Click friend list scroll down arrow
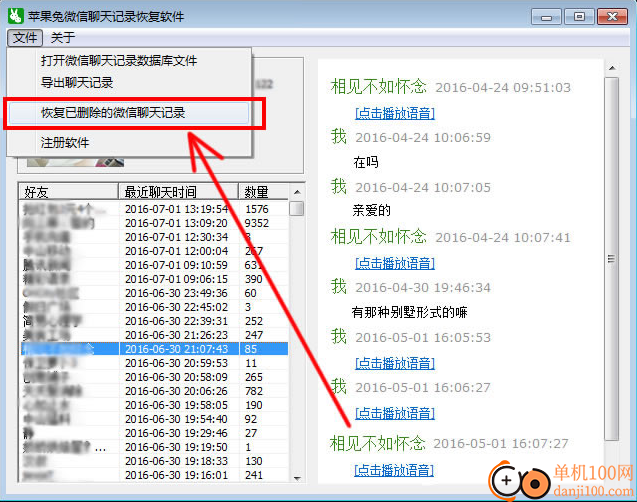The height and width of the screenshot is (502, 637). pyautogui.click(x=297, y=478)
